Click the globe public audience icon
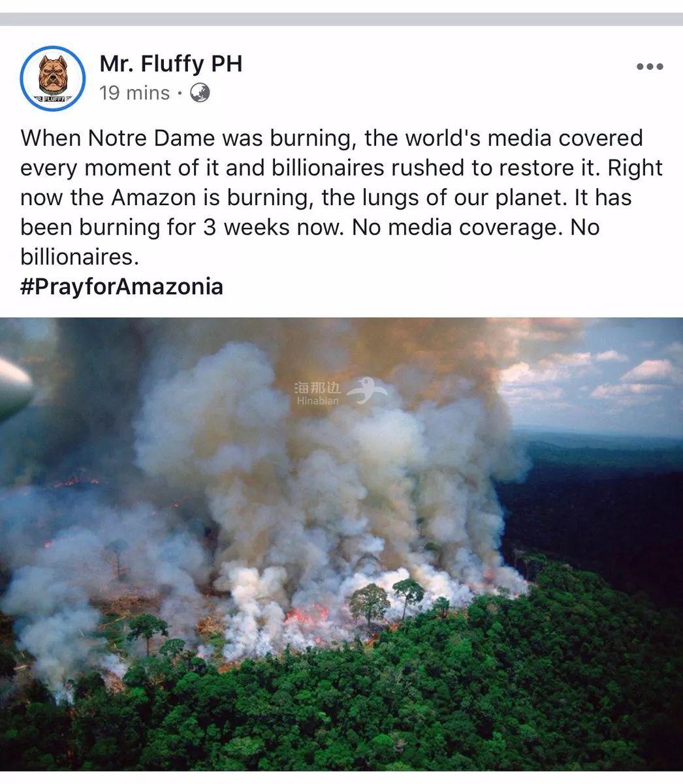This screenshot has width=683, height=784. [x=200, y=93]
